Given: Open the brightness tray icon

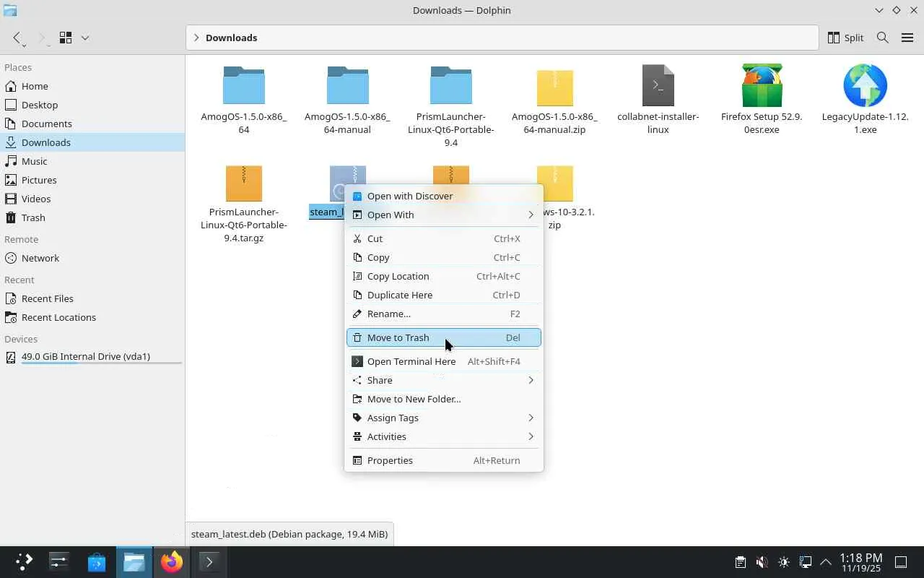Looking at the screenshot, I should pyautogui.click(x=784, y=562).
